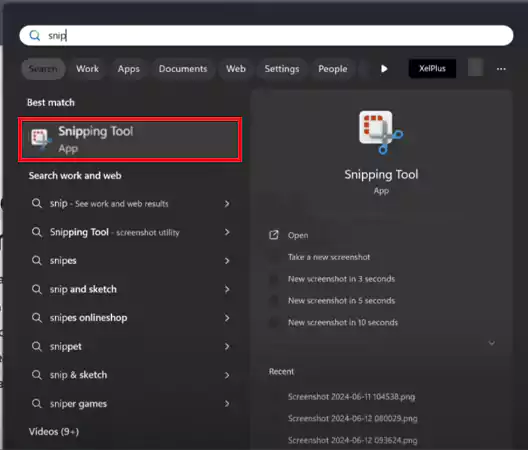Expand arrow next to 'snipes onlineshop'
The height and width of the screenshot is (450, 528).
(227, 318)
